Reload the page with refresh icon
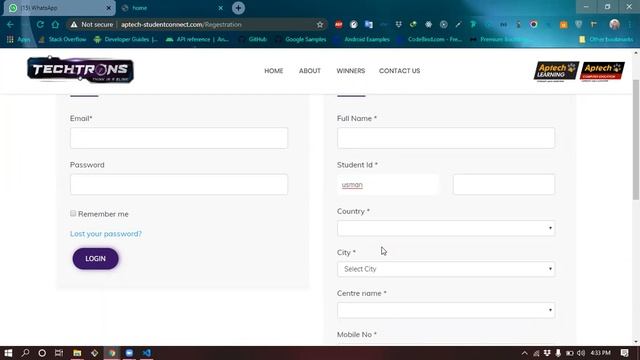The image size is (640, 360). pos(40,24)
